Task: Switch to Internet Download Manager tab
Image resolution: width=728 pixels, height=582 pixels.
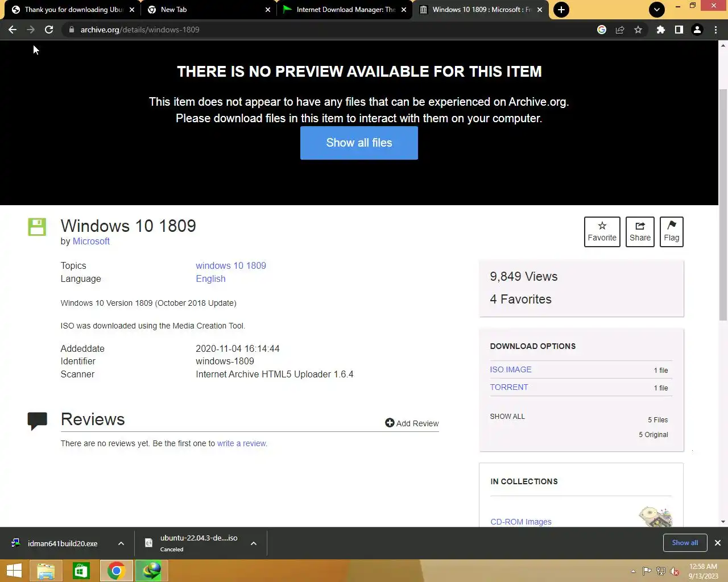Action: coord(346,10)
